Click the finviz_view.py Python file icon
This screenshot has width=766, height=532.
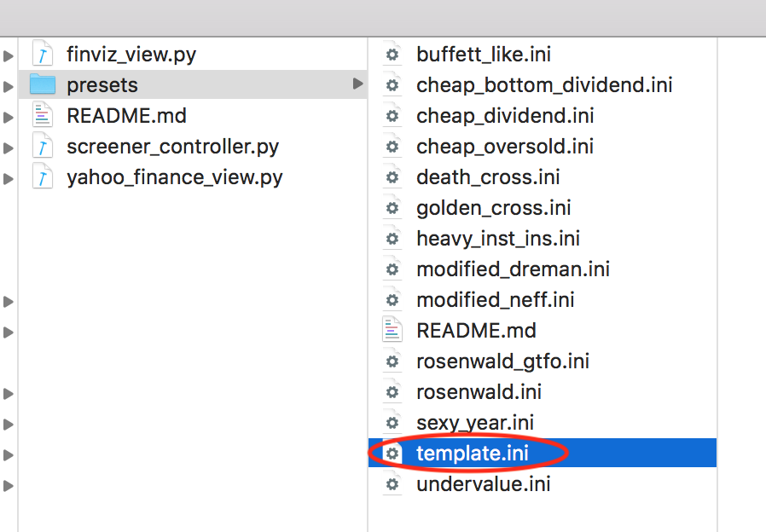[x=43, y=54]
